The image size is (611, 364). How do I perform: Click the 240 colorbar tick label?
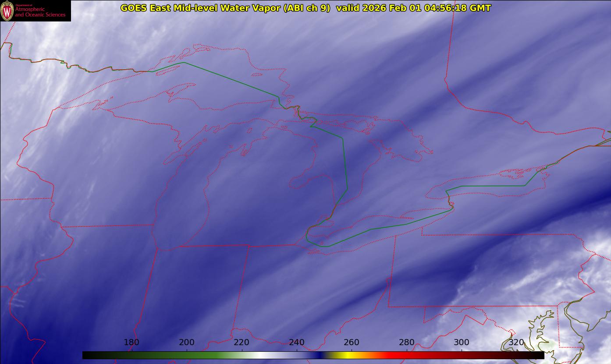[x=297, y=342]
